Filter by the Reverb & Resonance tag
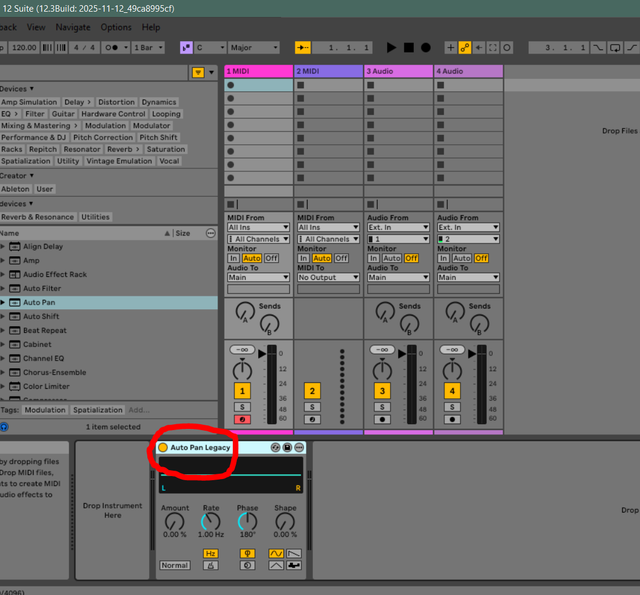The height and width of the screenshot is (595, 640). pos(37,217)
